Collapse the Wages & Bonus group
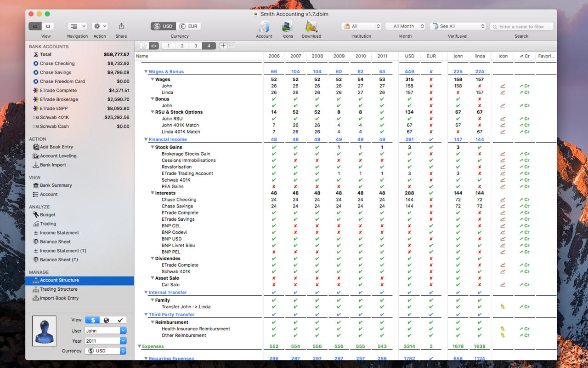 coord(146,72)
